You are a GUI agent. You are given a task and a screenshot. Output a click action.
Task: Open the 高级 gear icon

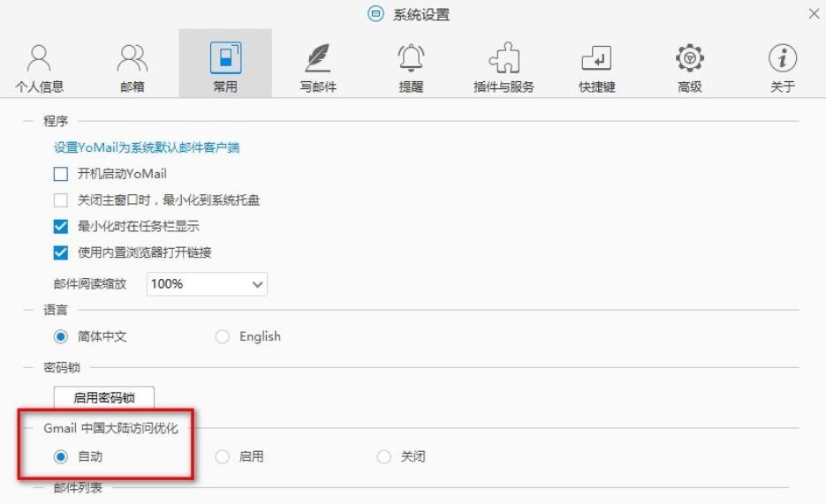(x=689, y=58)
